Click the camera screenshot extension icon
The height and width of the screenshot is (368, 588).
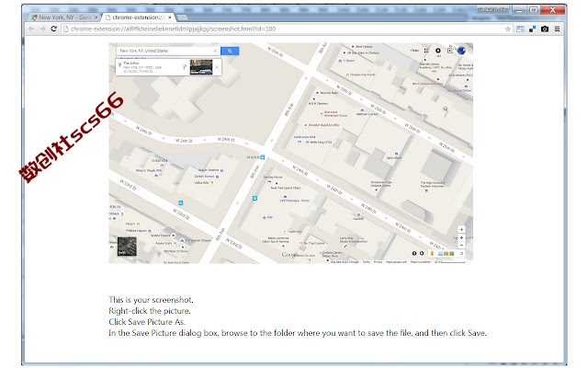pyautogui.click(x=545, y=29)
